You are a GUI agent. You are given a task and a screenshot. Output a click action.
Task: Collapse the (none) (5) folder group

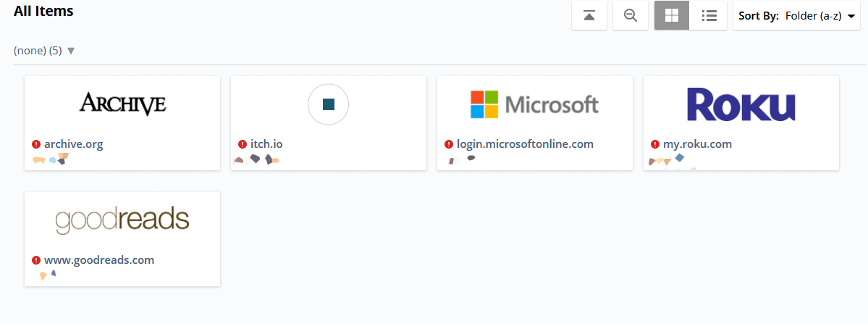pos(44,51)
